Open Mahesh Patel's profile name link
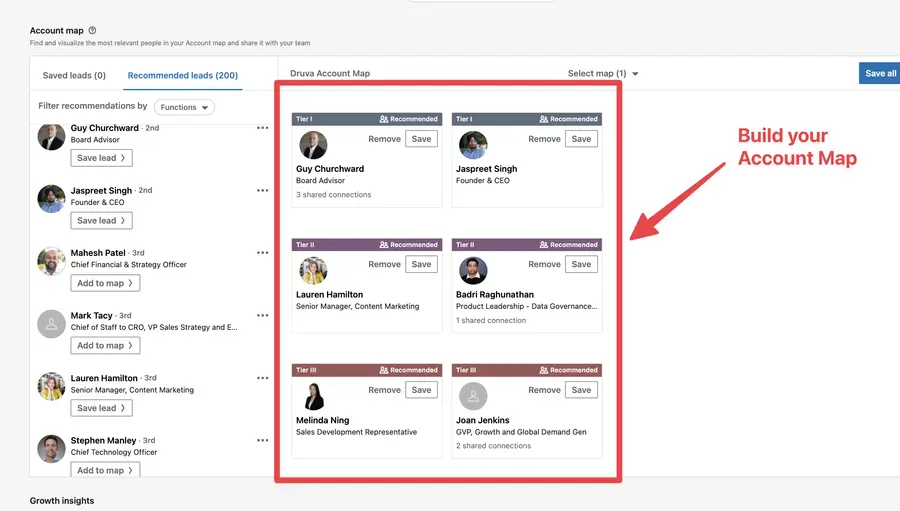 click(x=98, y=253)
